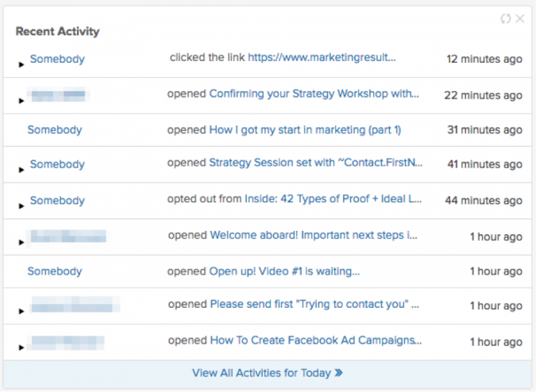Expand the opted out row arrow

21,206
